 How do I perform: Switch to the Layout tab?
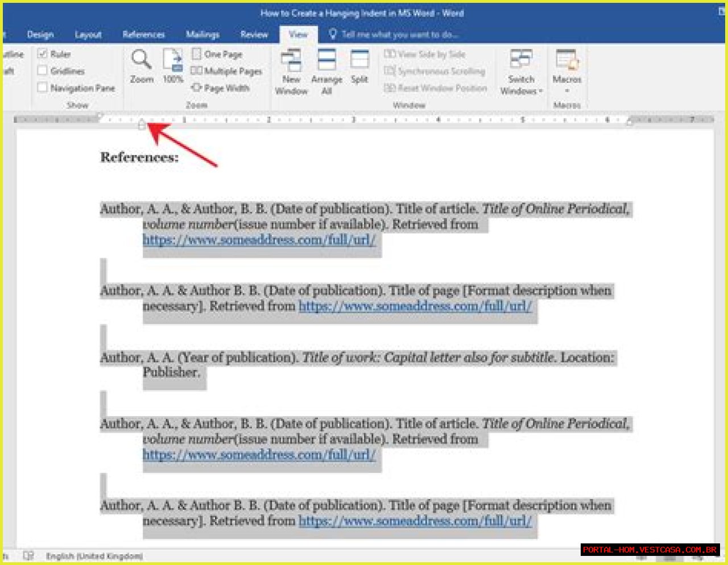click(x=88, y=35)
